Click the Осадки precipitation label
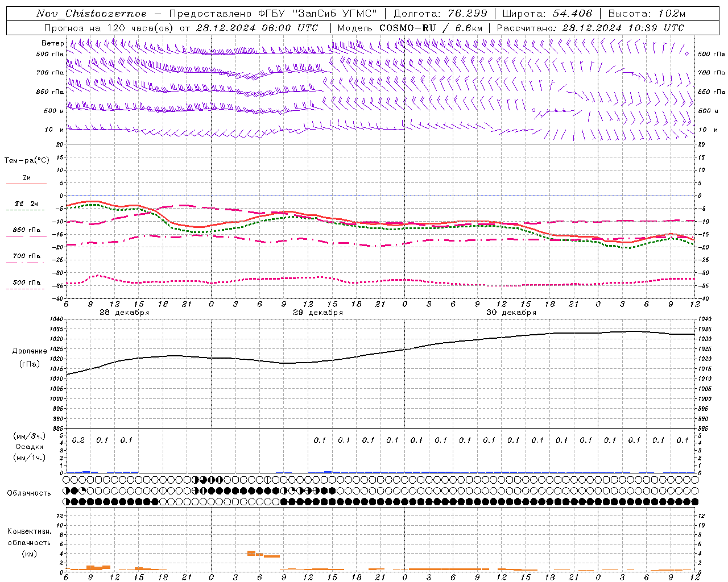Screen dimensions: 728x582 coord(30,447)
